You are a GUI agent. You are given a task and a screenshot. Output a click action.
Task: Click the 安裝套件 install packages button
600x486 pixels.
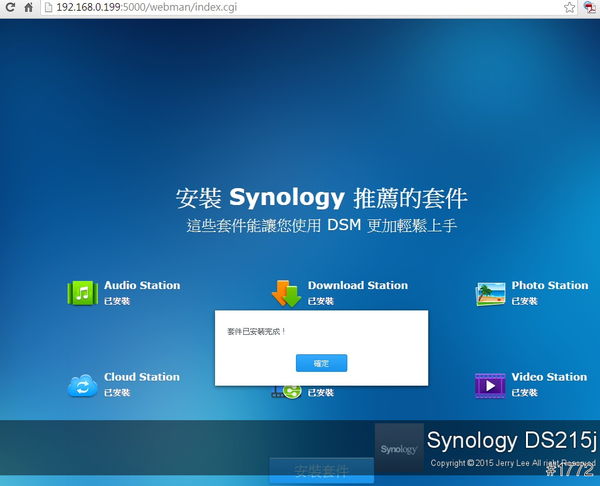coord(321,471)
